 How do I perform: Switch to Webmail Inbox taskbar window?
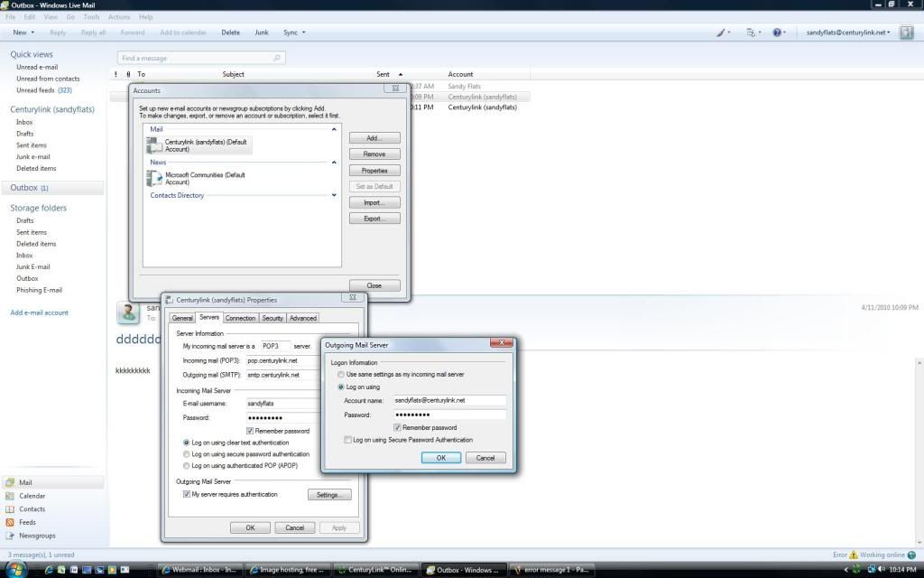(x=199, y=570)
